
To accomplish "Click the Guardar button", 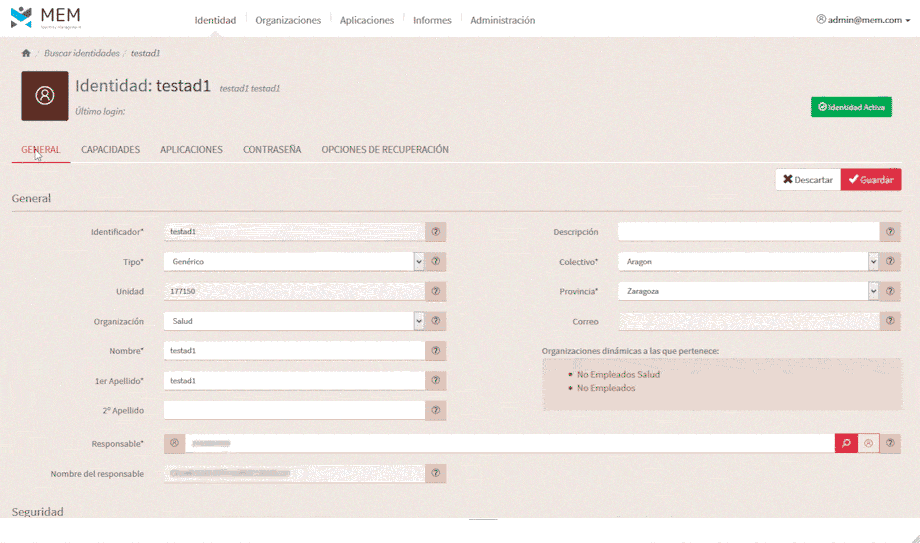I will pyautogui.click(x=871, y=180).
